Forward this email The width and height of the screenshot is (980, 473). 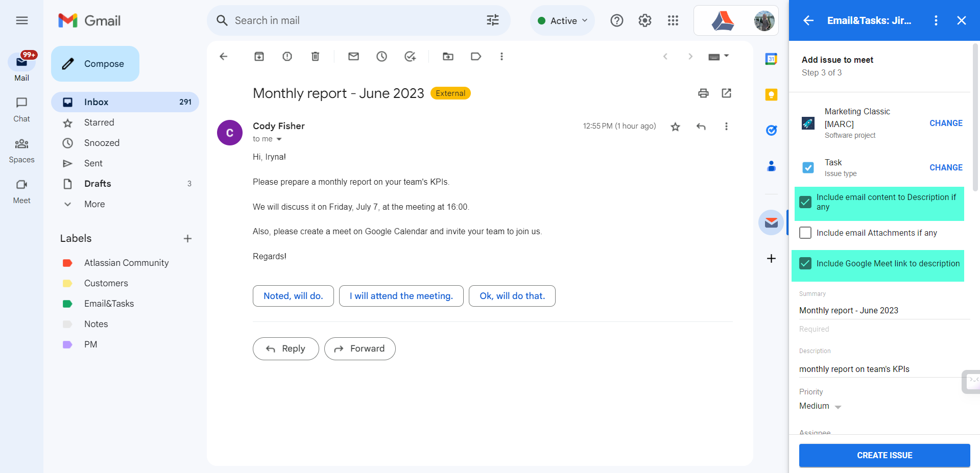point(360,348)
